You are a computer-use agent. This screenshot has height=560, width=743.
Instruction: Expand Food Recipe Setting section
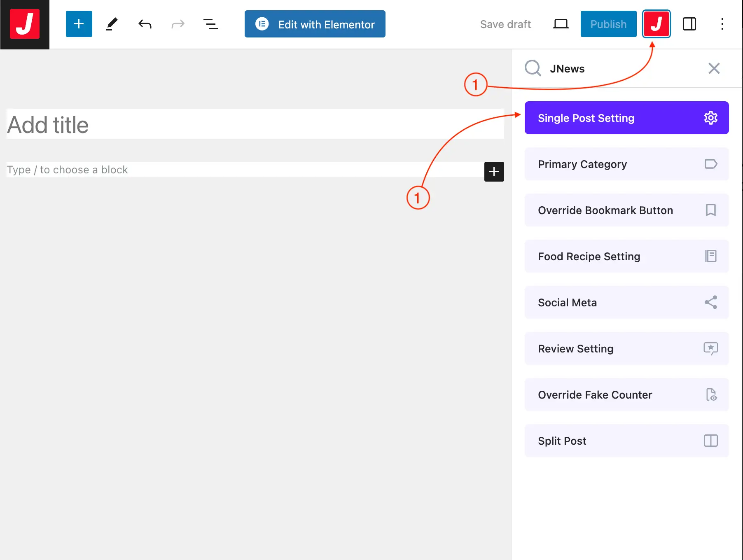pos(626,256)
